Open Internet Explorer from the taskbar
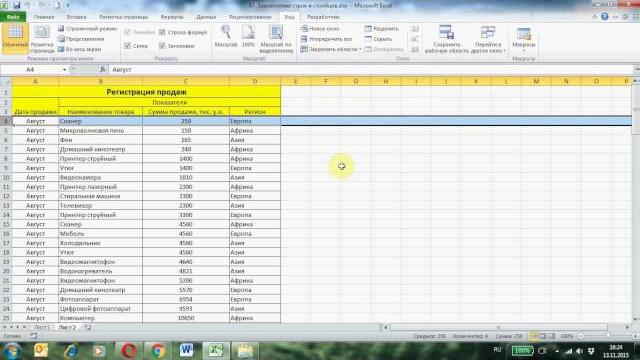640x360 pixels. click(x=71, y=350)
